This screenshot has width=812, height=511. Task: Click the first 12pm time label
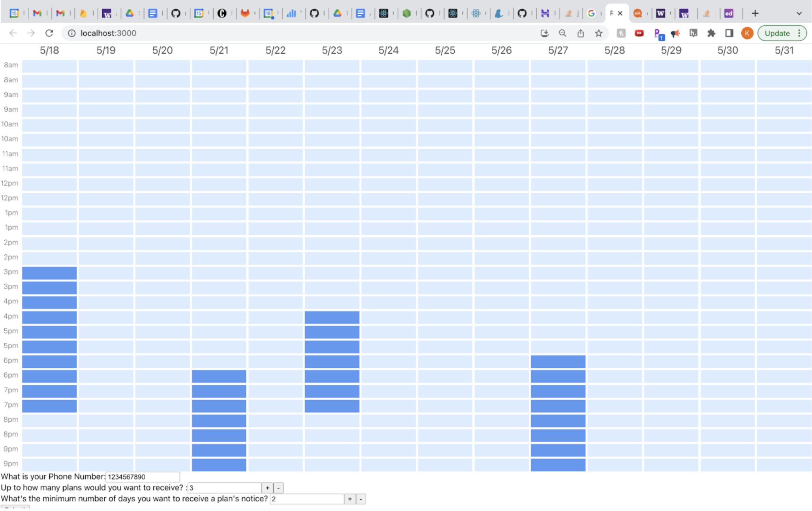pos(9,183)
